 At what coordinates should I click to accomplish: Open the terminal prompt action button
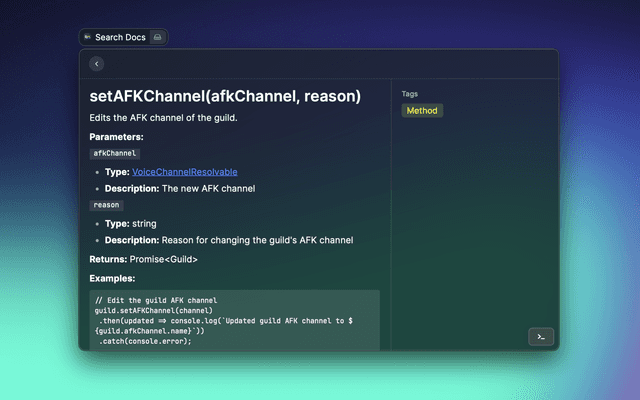tap(540, 337)
